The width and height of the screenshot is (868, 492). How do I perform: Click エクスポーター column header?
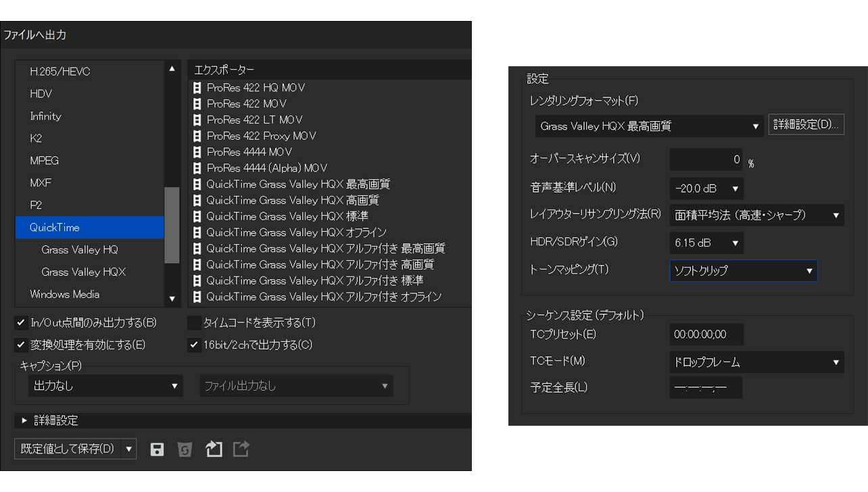329,70
